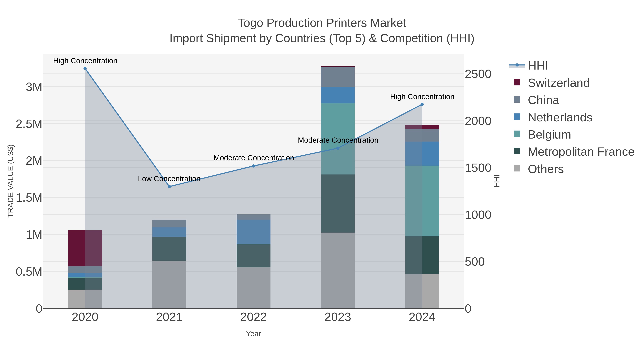Click the Netherlands blue legend swatch
Screen dimensions: 644x362
tap(517, 117)
